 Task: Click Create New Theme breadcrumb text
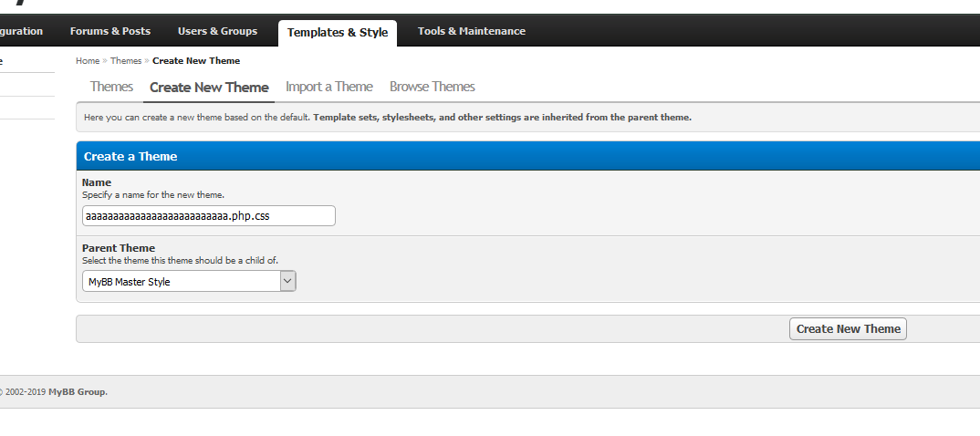point(196,61)
